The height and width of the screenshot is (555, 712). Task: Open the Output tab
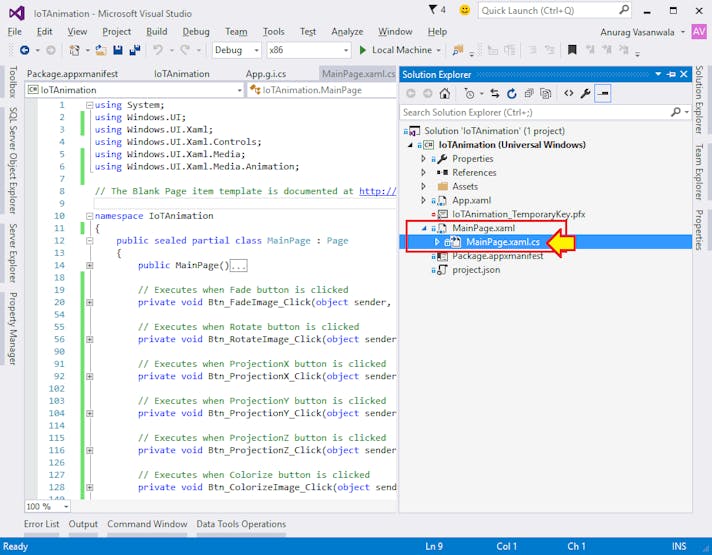[83, 524]
